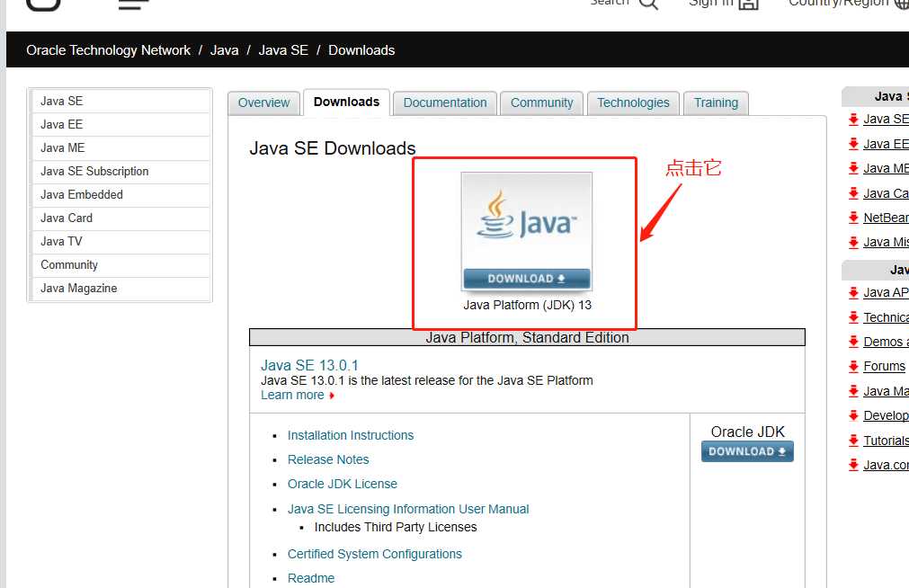Image resolution: width=909 pixels, height=588 pixels.
Task: Click blue DOWNLOAD button under Java logo
Action: coord(526,279)
